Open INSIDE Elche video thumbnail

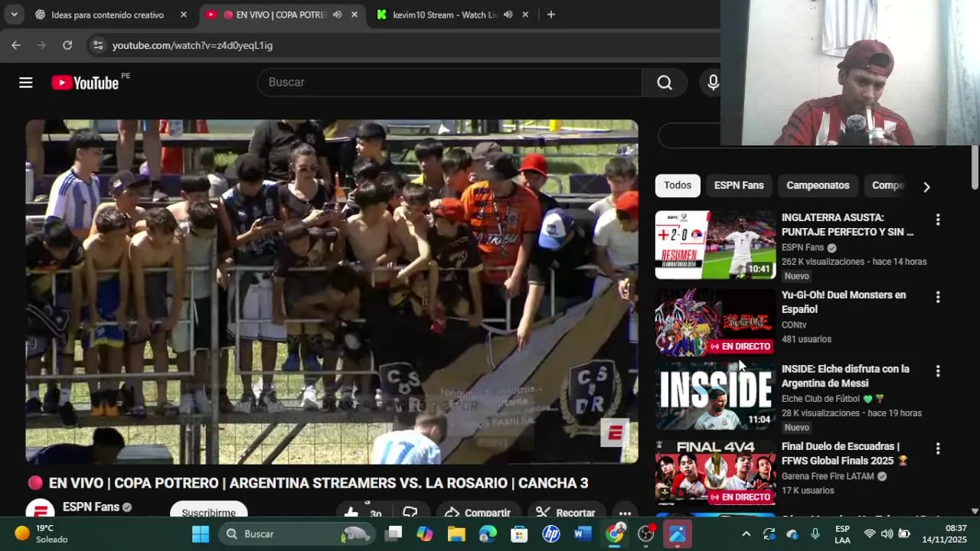715,396
